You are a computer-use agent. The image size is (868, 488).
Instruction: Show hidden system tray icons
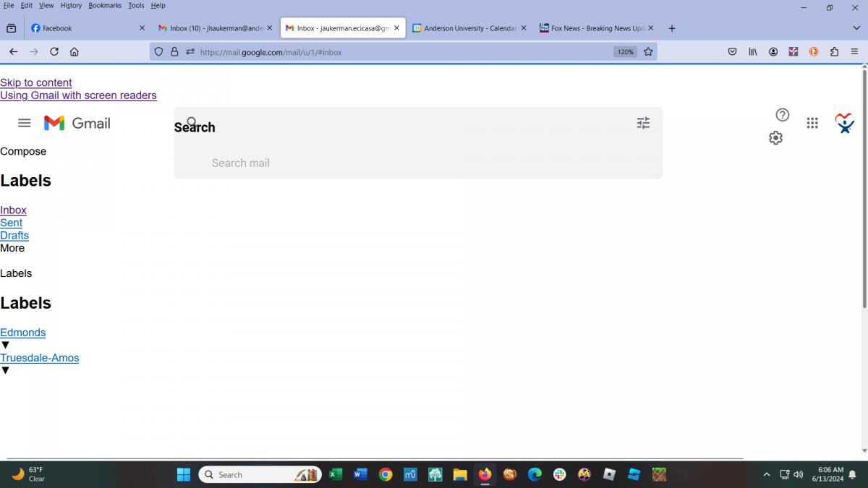pos(767,475)
